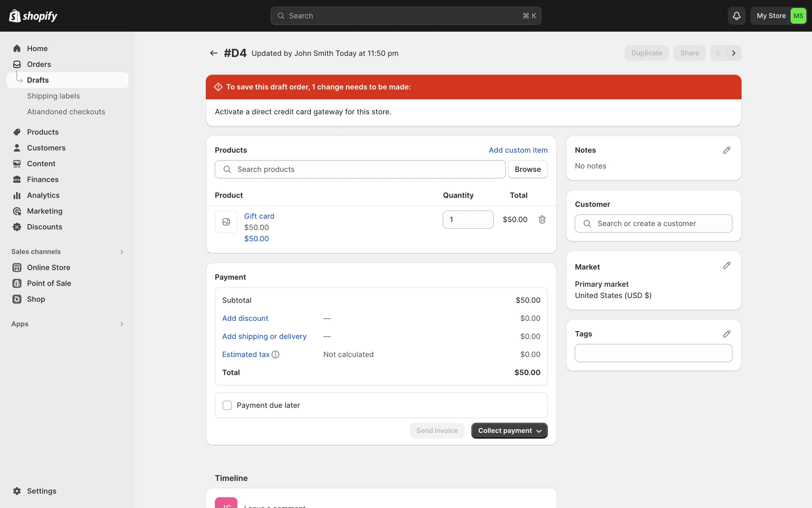
Task: Enable the Payment due later checkbox
Action: click(227, 405)
